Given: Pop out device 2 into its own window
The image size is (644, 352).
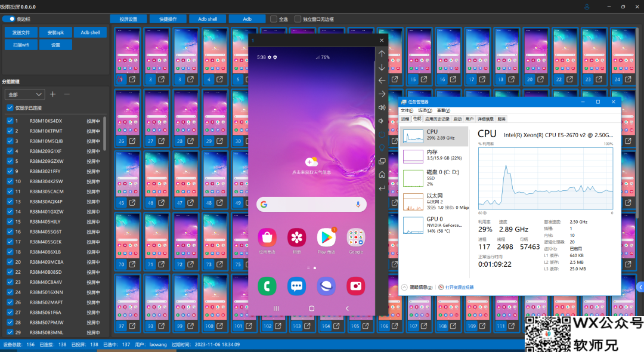Looking at the screenshot, I should [162, 79].
